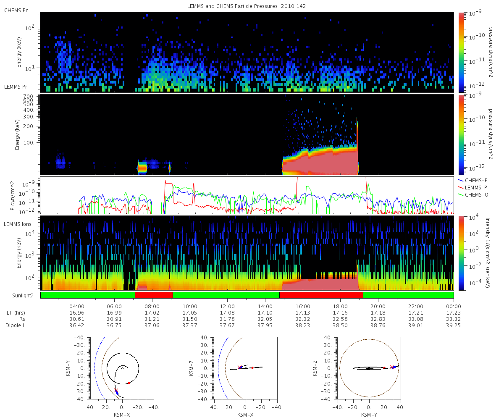Click the red marker on the spiral orbit
Viewport: 504px width, 420px height.
tap(129, 383)
